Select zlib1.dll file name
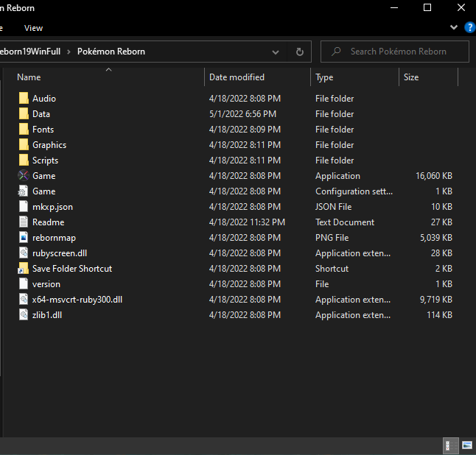Viewport: 476px width, 455px height. click(47, 315)
